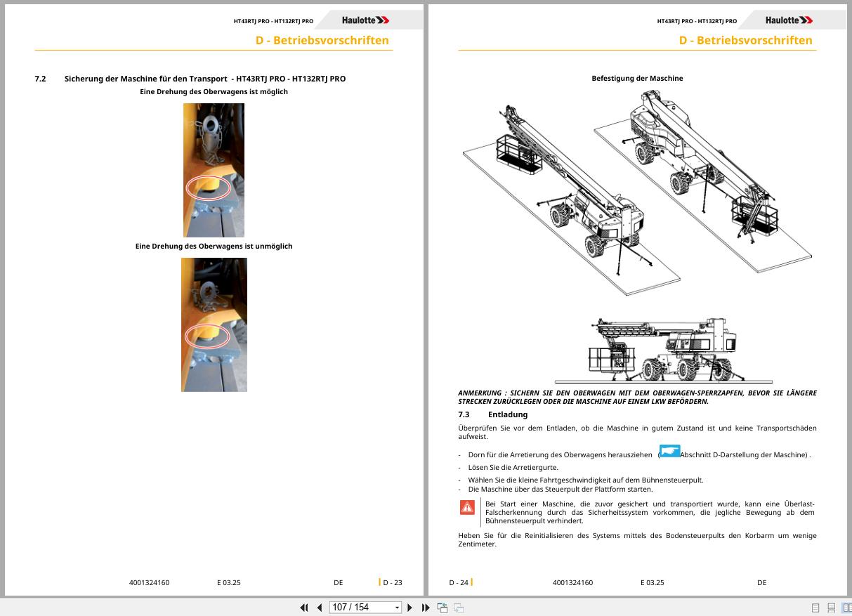Jump to the last page
This screenshot has height=616, width=852.
point(426,608)
